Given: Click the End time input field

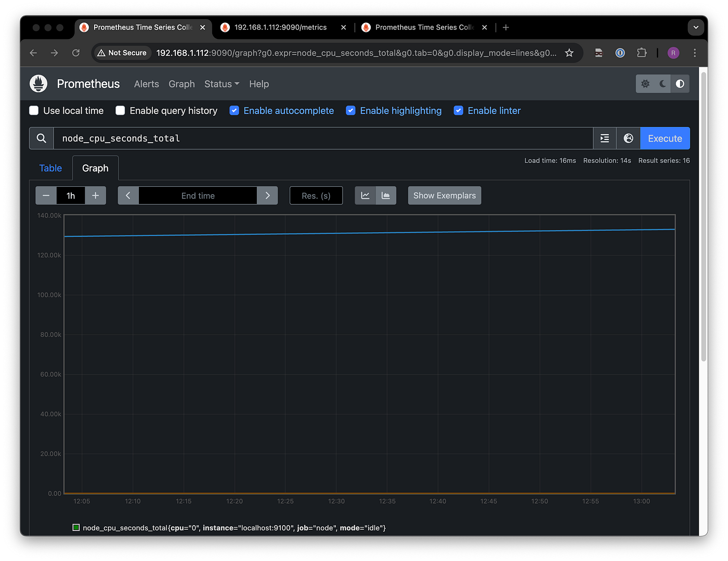Looking at the screenshot, I should click(198, 196).
